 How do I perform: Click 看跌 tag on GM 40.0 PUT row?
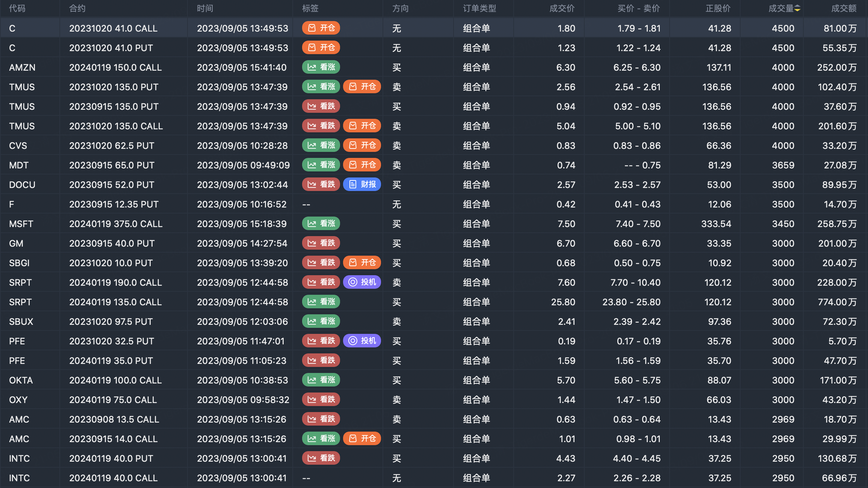(321, 243)
